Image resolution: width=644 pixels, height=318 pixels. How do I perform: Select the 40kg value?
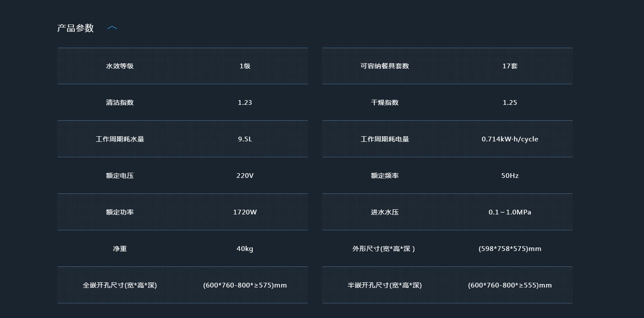coord(245,249)
